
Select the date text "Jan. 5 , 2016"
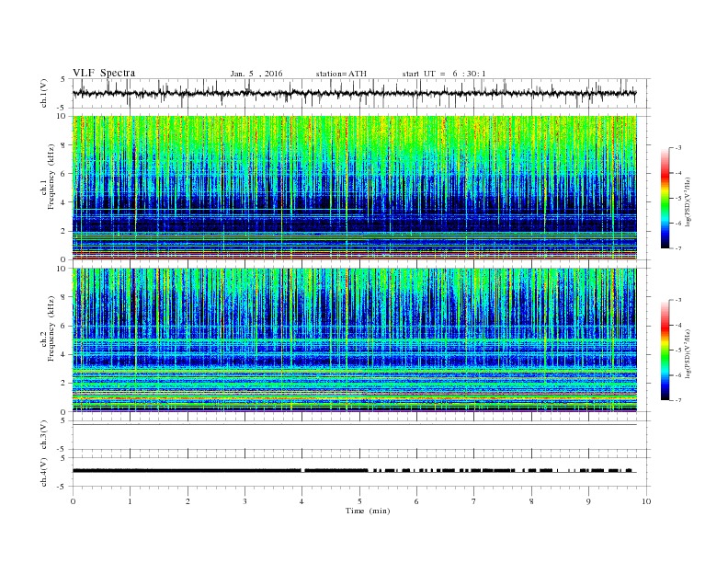click(256, 74)
